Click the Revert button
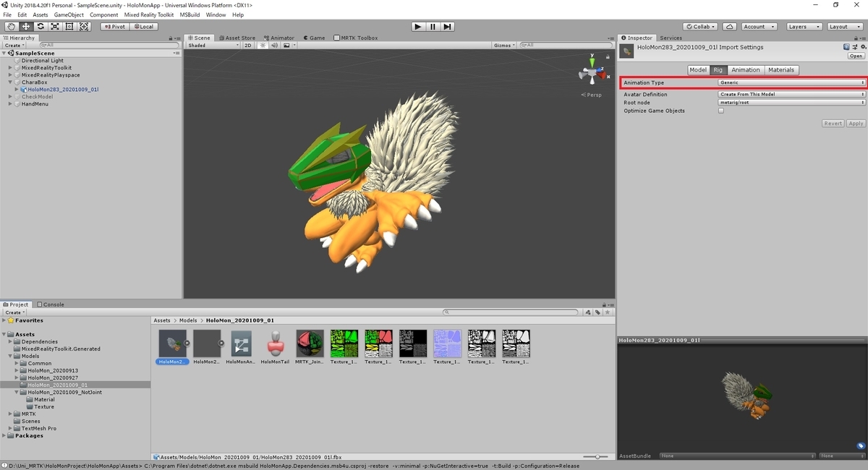Image resolution: width=868 pixels, height=470 pixels. [833, 124]
